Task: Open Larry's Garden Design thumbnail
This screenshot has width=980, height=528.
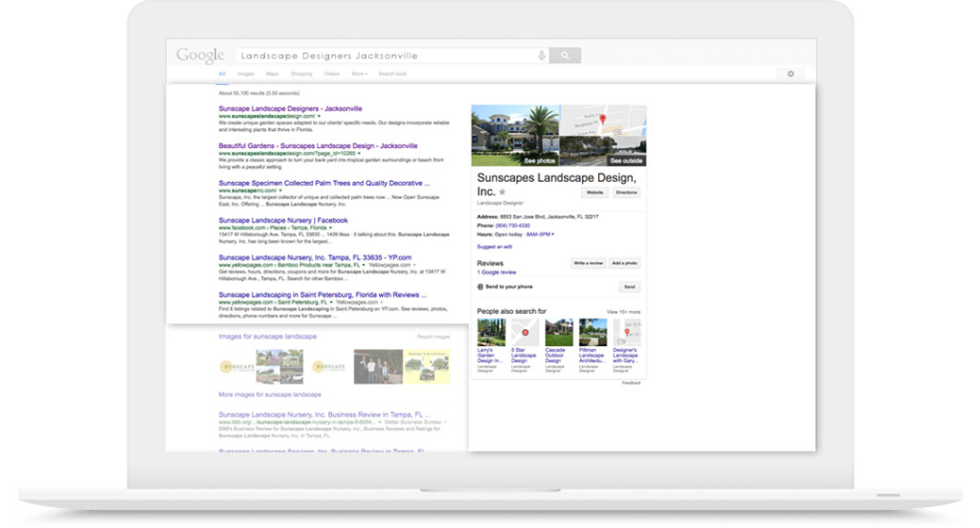Action: click(491, 333)
